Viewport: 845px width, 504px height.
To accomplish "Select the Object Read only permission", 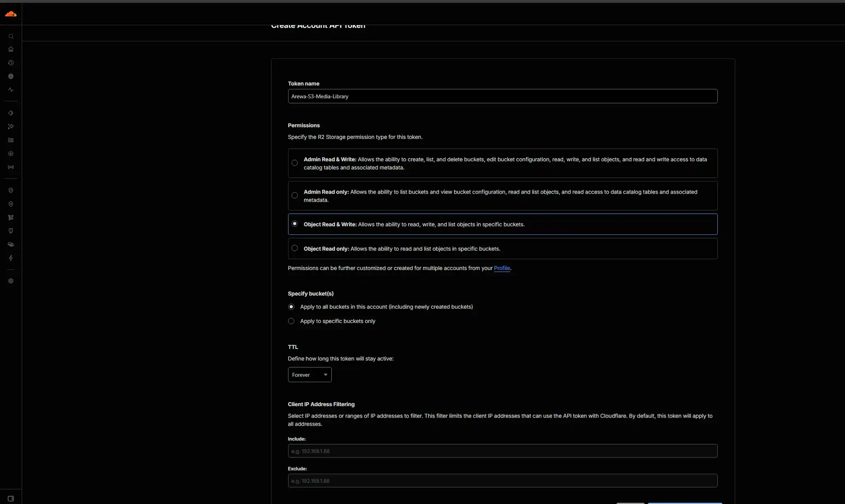I will point(503,249).
